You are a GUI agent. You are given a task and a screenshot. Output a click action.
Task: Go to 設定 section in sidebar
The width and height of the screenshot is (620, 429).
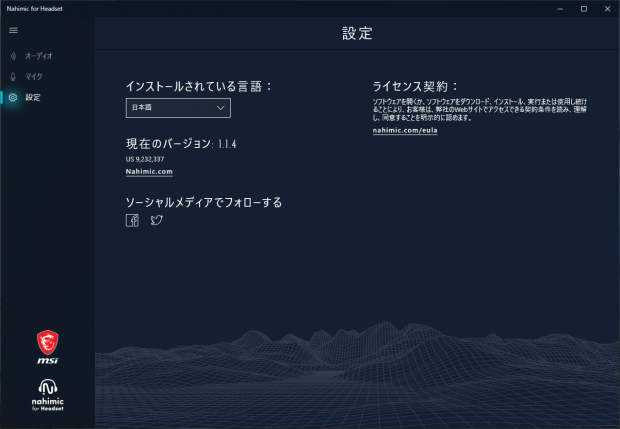coord(33,97)
